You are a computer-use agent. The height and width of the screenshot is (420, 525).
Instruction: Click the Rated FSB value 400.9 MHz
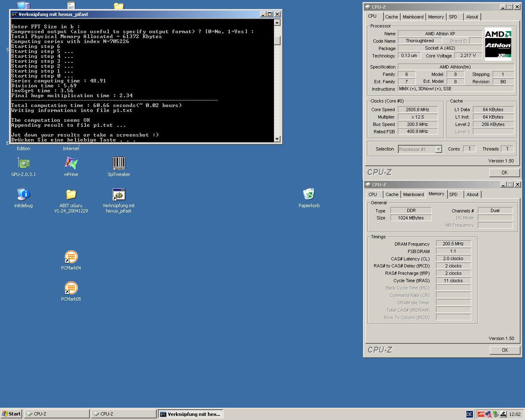pos(418,132)
